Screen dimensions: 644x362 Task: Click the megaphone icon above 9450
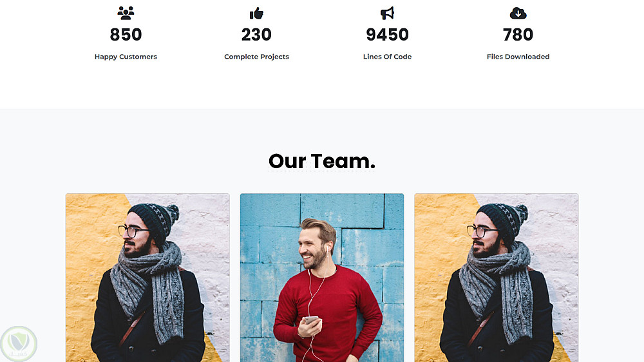387,13
